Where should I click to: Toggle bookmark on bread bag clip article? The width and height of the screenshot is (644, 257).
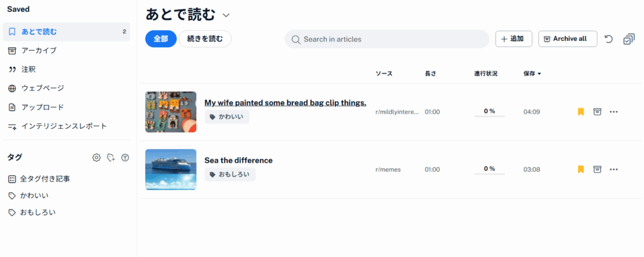click(580, 112)
